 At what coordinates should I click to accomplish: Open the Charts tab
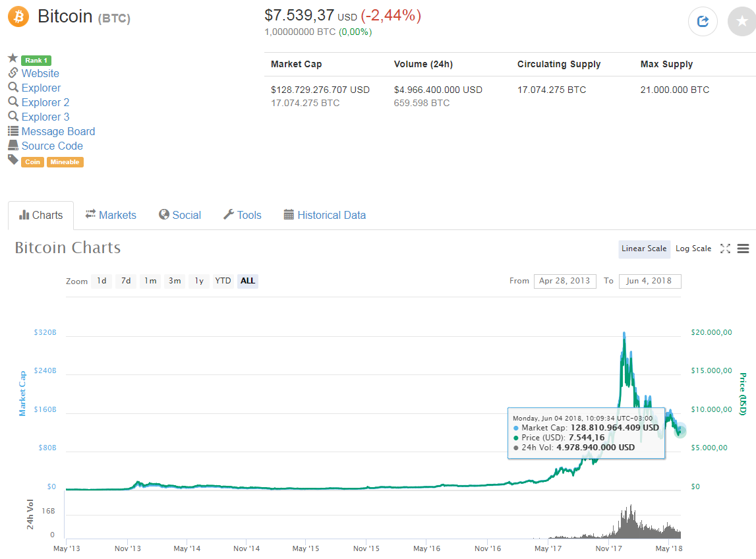point(41,215)
